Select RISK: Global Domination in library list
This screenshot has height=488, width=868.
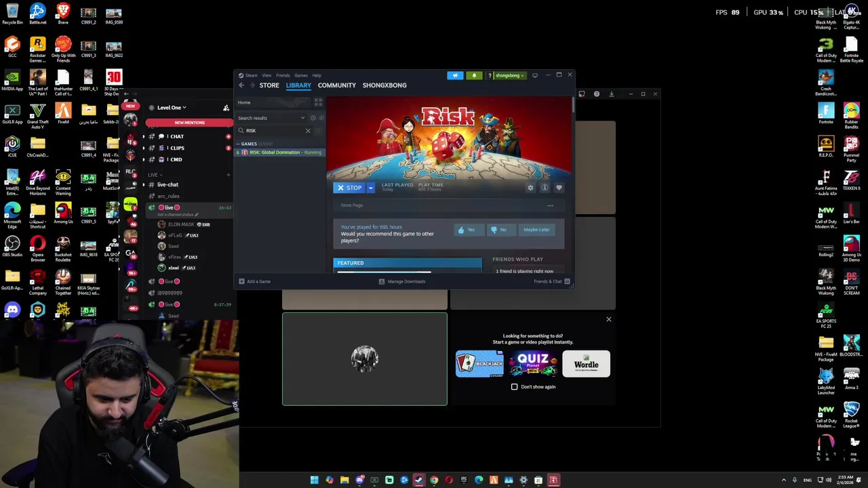tap(281, 152)
